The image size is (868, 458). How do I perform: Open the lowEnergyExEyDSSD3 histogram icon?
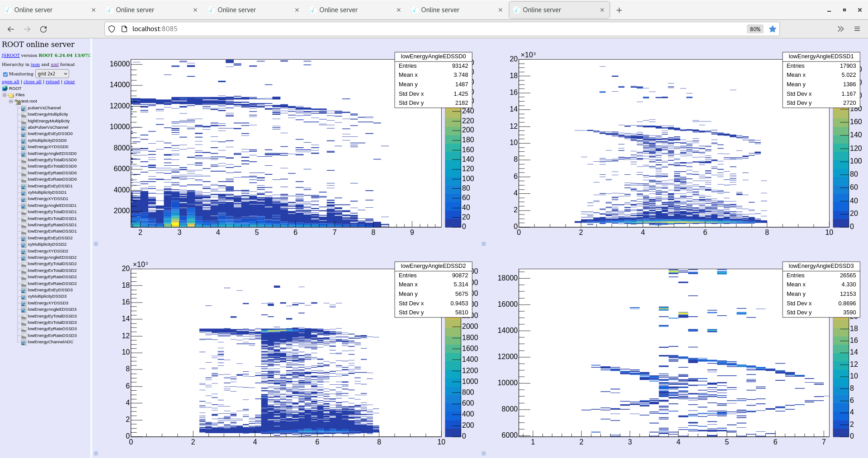click(24, 290)
